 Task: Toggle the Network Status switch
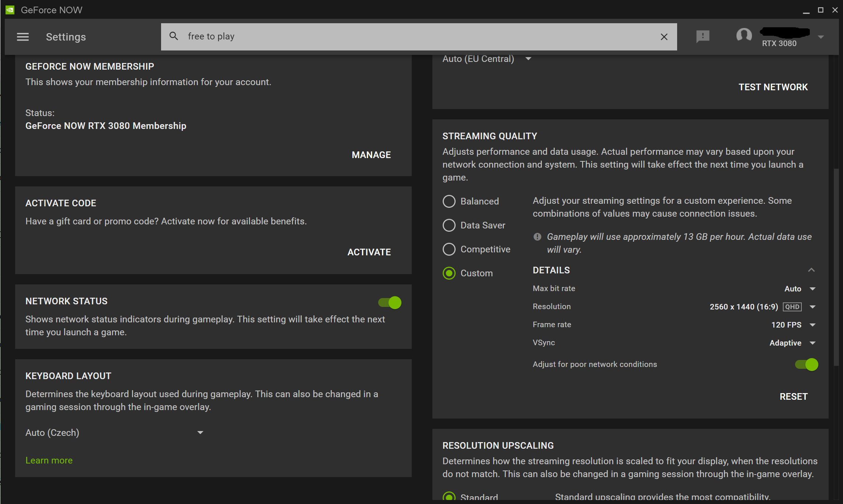point(390,302)
